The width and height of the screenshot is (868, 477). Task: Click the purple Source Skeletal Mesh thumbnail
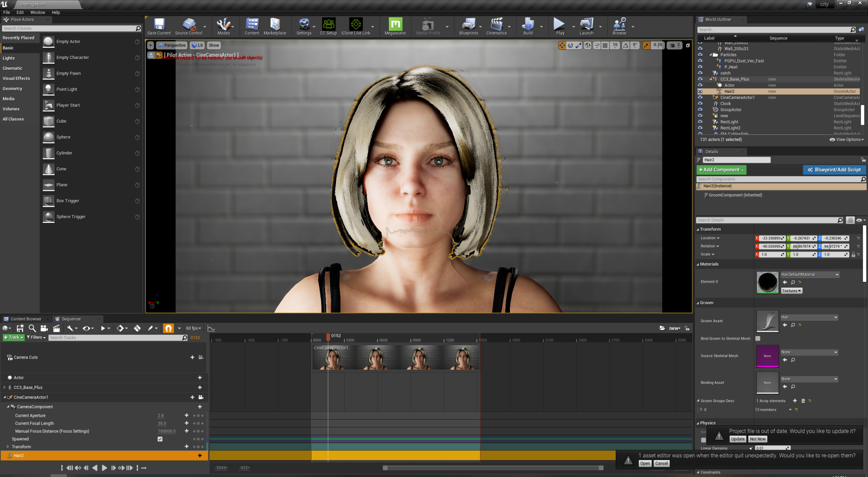coord(767,356)
